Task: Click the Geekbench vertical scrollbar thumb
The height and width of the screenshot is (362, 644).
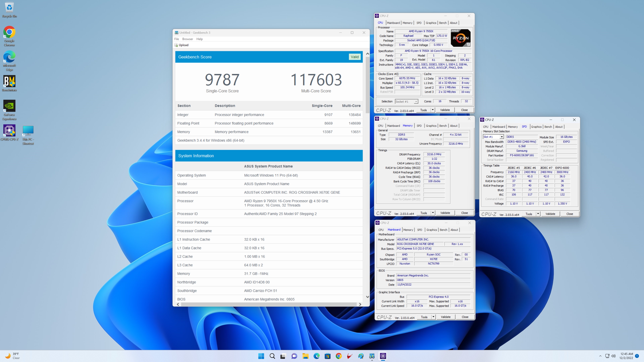Action: pyautogui.click(x=367, y=85)
